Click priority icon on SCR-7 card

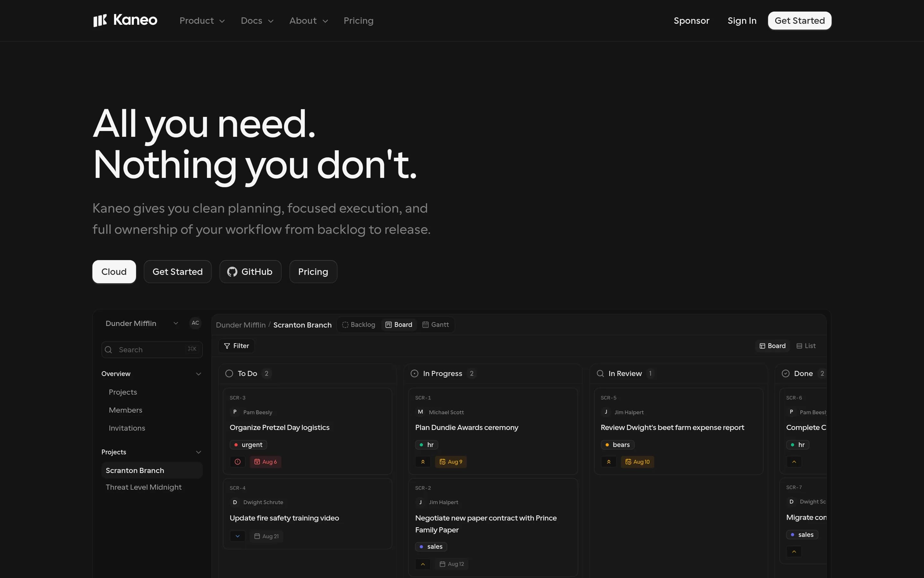pyautogui.click(x=794, y=552)
